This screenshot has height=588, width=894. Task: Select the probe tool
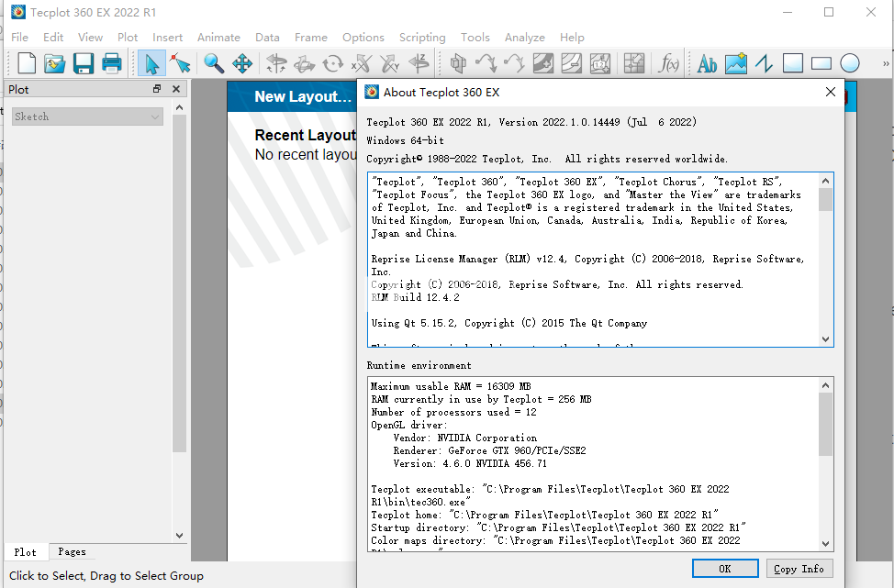(x=634, y=63)
